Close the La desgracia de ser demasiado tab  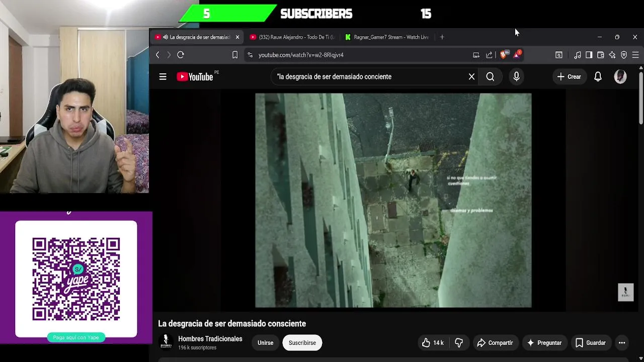tap(237, 37)
